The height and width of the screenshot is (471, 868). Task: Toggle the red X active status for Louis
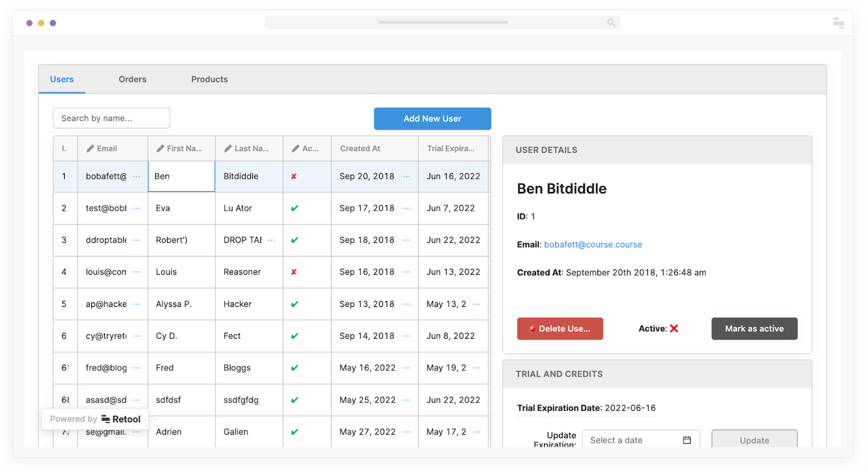(293, 272)
